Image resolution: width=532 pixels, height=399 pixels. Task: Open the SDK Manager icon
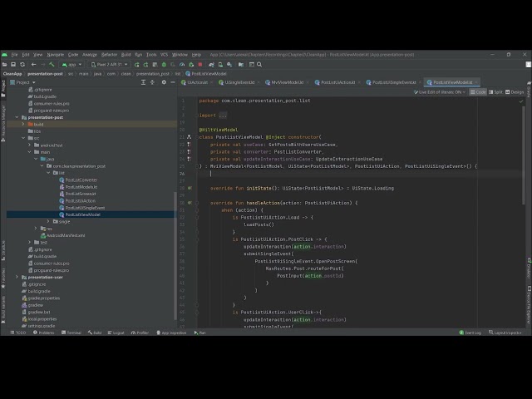[229, 65]
